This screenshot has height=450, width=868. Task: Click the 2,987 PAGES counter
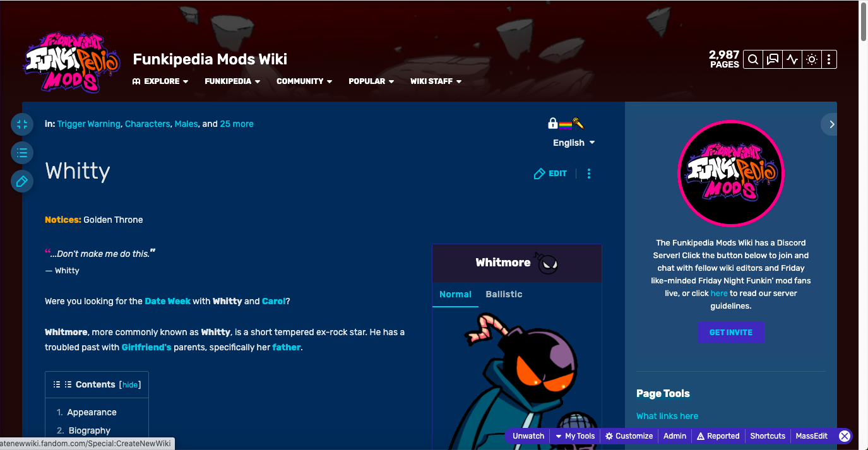(x=724, y=59)
